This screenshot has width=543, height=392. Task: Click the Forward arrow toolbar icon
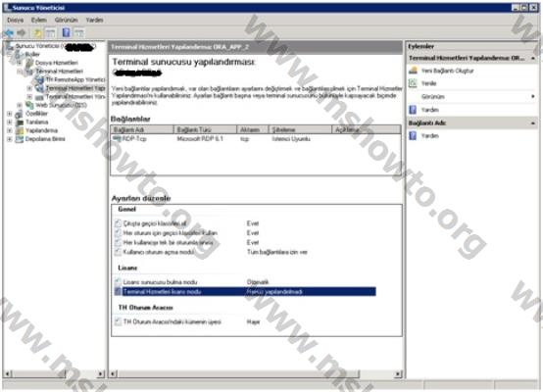22,33
